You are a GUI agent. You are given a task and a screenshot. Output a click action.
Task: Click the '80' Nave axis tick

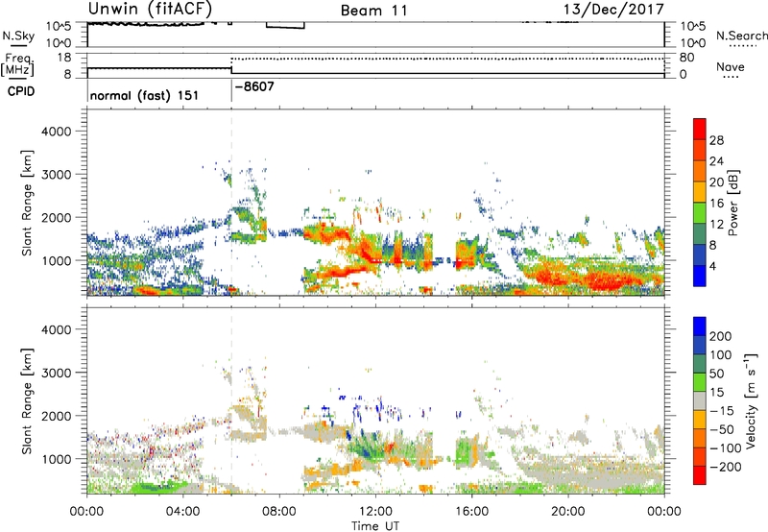[686, 58]
